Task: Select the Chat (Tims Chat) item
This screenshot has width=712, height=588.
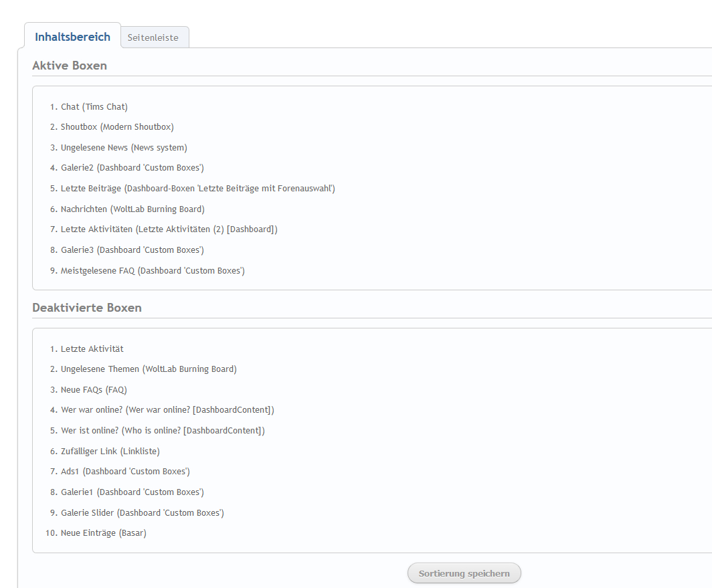Action: pyautogui.click(x=94, y=106)
